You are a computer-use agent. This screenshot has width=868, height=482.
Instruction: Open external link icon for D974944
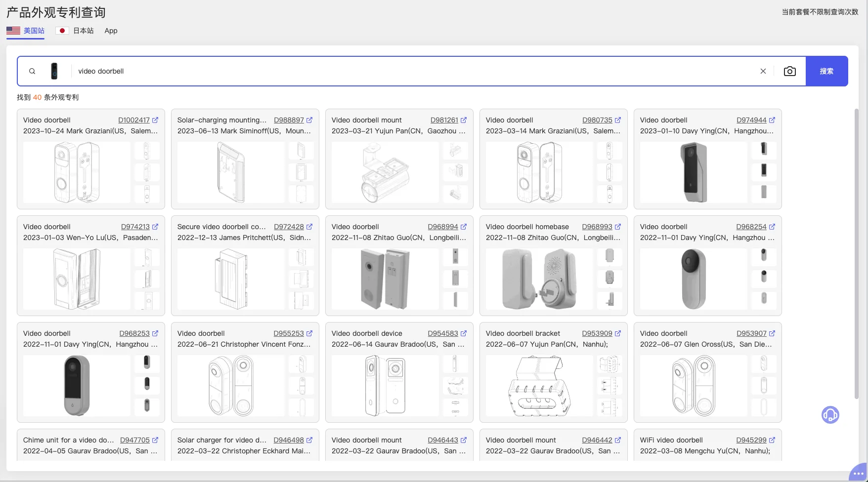[x=772, y=120]
